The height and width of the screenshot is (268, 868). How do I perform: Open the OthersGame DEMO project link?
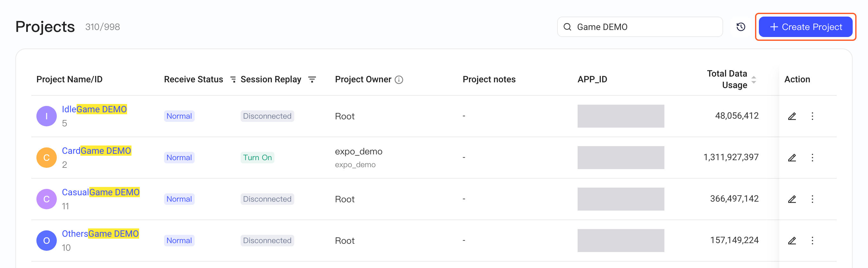tap(101, 233)
